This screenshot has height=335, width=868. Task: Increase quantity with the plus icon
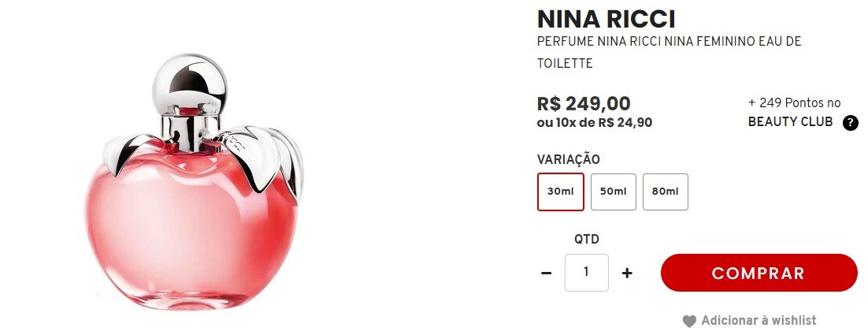pos(627,273)
